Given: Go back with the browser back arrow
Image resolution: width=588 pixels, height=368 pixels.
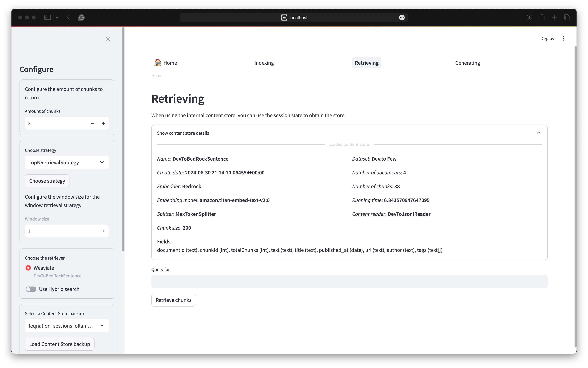Looking at the screenshot, I should (x=68, y=17).
